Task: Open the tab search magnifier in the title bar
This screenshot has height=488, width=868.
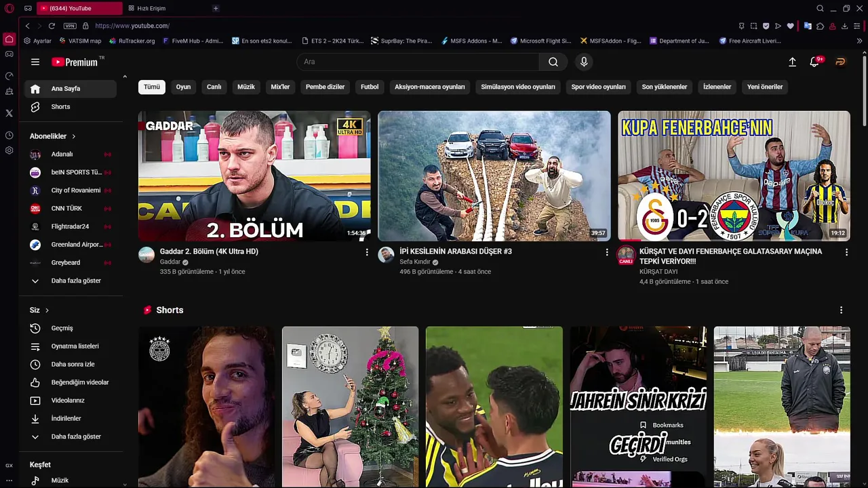Action: [x=820, y=8]
